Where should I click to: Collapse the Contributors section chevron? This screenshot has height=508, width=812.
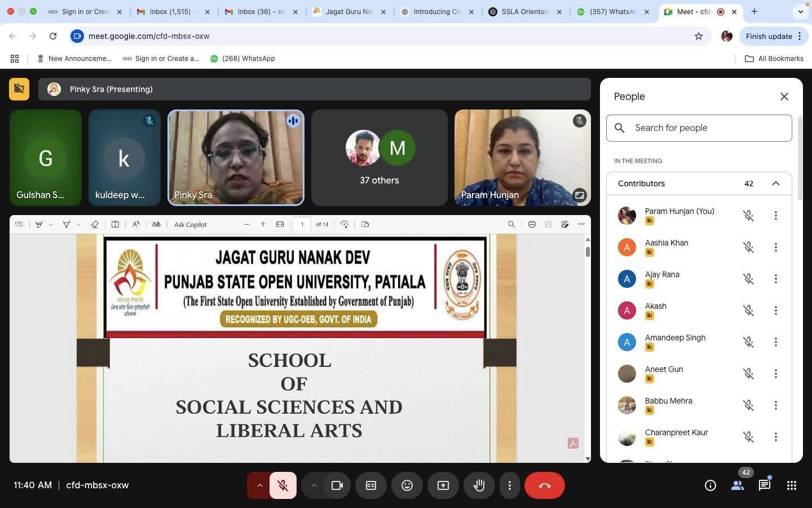point(776,183)
